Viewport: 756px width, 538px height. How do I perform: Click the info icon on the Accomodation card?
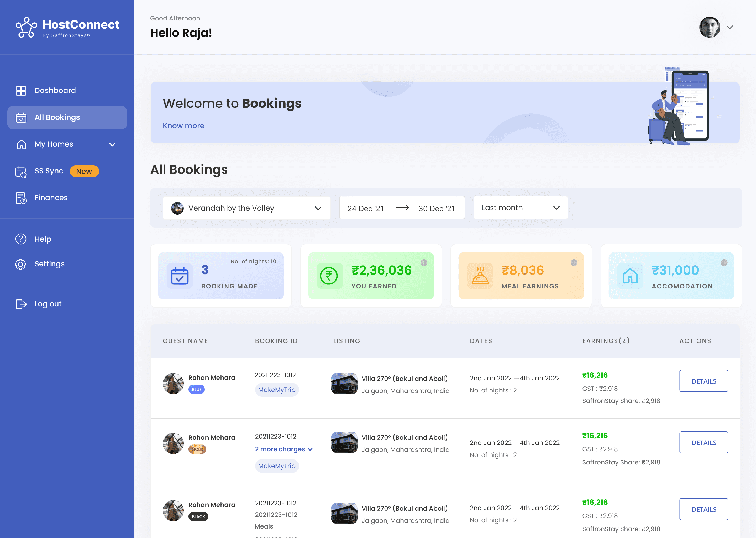coord(724,262)
